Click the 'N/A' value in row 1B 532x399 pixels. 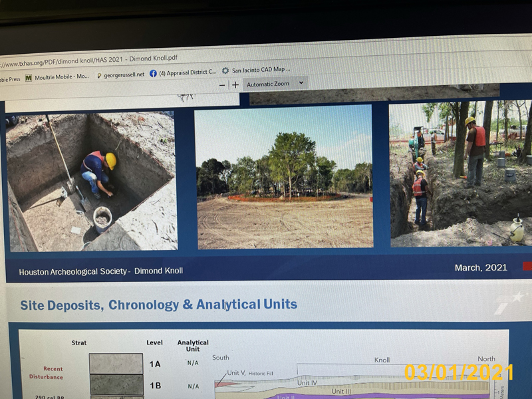click(x=194, y=386)
